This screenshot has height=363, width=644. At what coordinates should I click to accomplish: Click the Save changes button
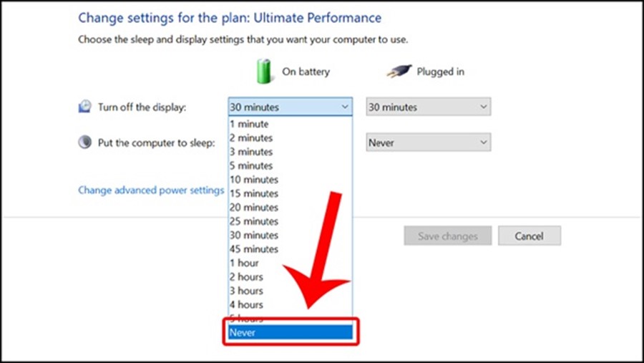pos(448,236)
